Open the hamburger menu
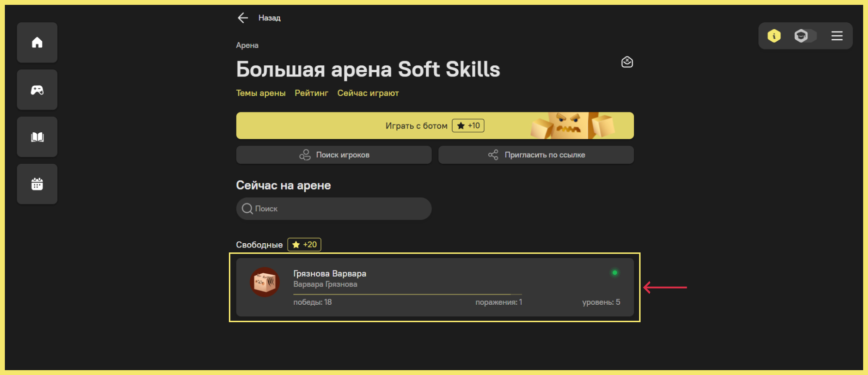Image resolution: width=868 pixels, height=375 pixels. [837, 36]
